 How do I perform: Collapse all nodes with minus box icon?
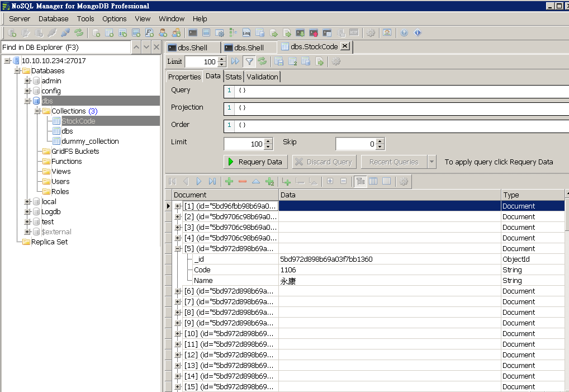[343, 181]
